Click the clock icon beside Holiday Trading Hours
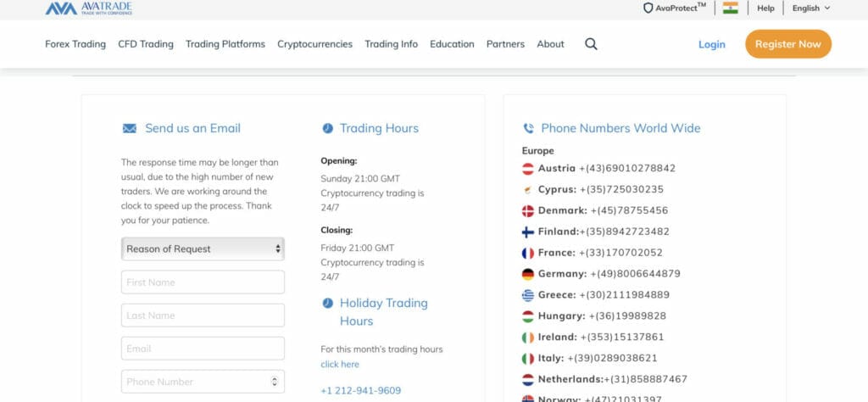 pos(328,303)
